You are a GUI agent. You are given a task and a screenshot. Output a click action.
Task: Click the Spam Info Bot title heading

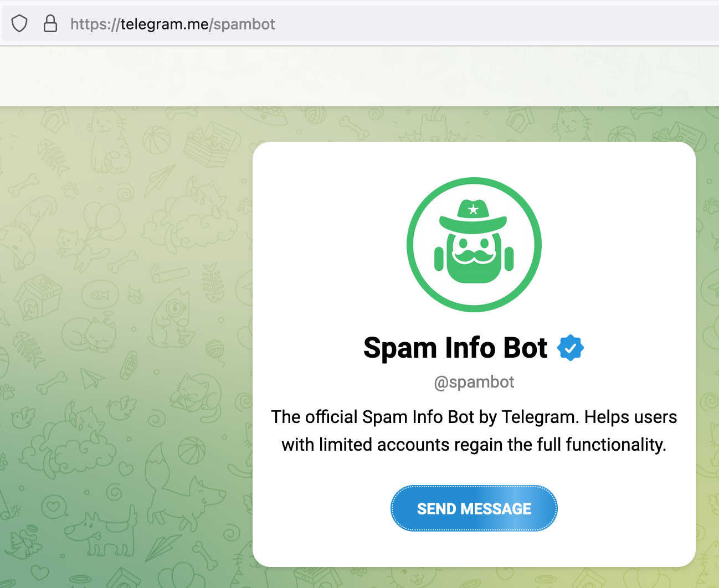(455, 348)
